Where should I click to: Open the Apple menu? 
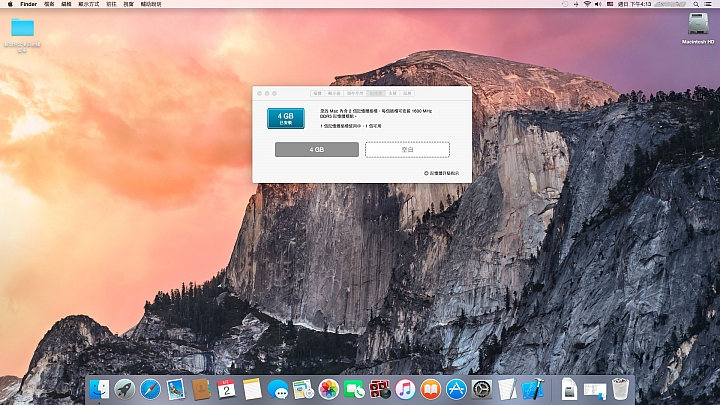tap(10, 4)
